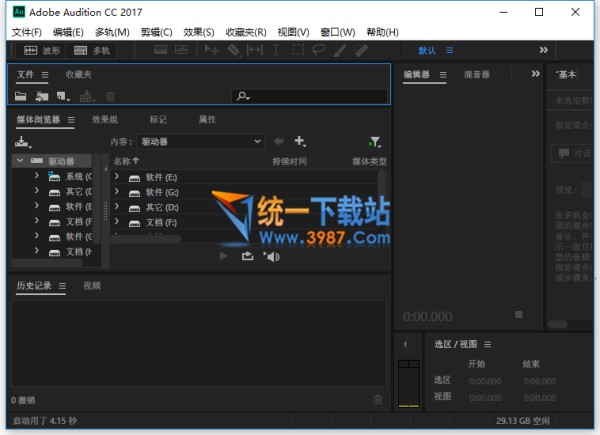This screenshot has width=600, height=435.
Task: Switch to 效果组 tab
Action: coord(105,120)
